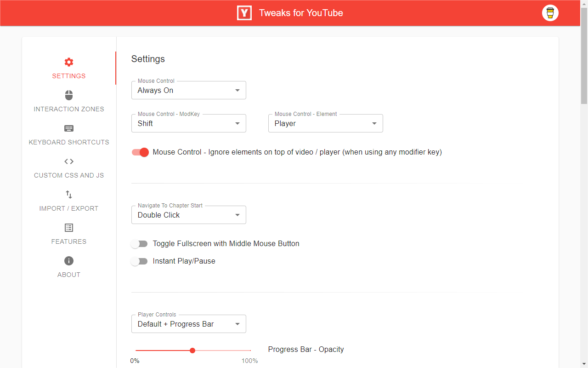Image resolution: width=588 pixels, height=368 pixels.
Task: Open Custom CSS and JS via code icon
Action: click(68, 161)
